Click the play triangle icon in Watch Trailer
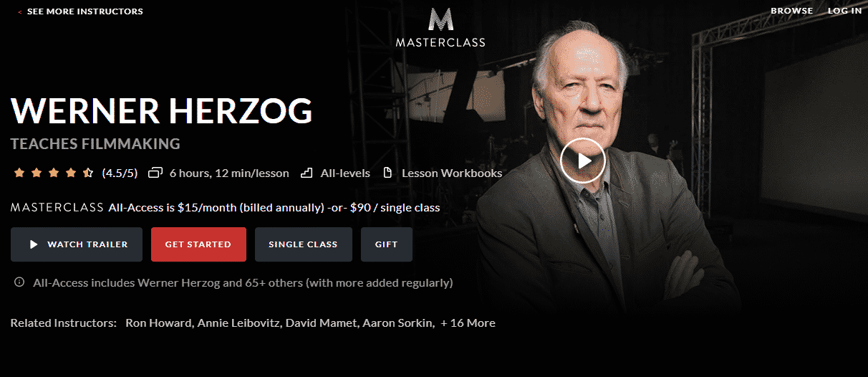 [34, 244]
